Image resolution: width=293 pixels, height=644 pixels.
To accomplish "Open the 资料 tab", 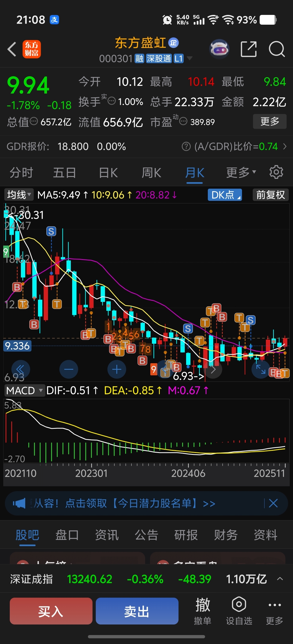I will (266, 535).
